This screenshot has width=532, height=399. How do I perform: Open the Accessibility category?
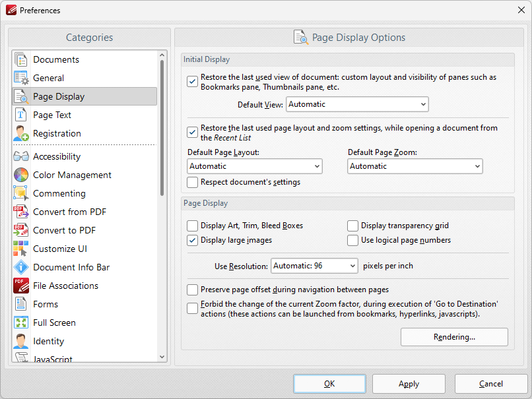(x=85, y=156)
